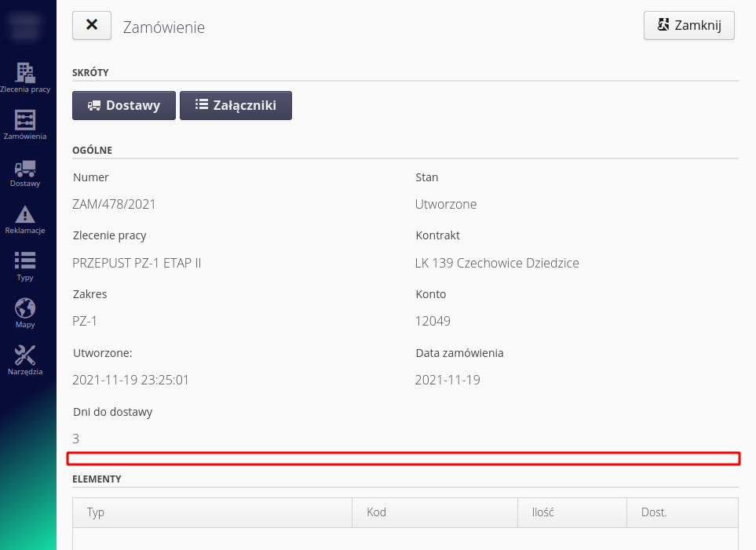Open Narzędzia tools icon
Screen dimensions: 756x550
pyautogui.click(x=25, y=360)
